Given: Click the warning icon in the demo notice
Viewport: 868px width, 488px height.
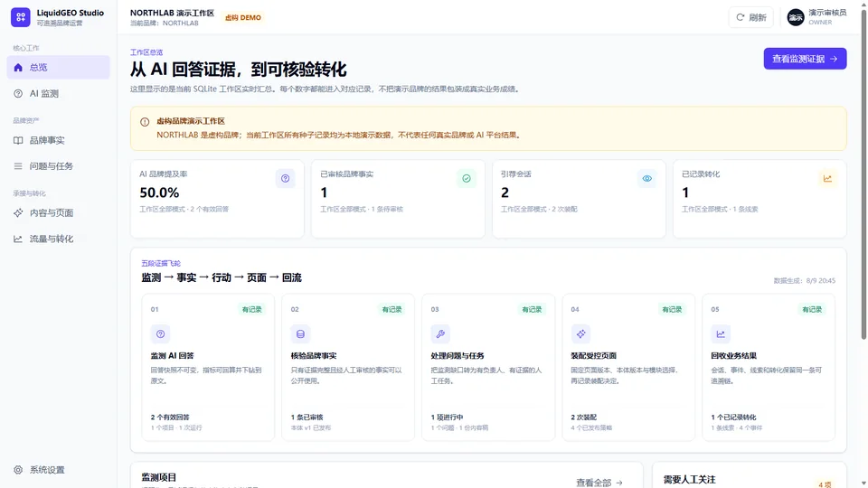Looking at the screenshot, I should click(145, 122).
